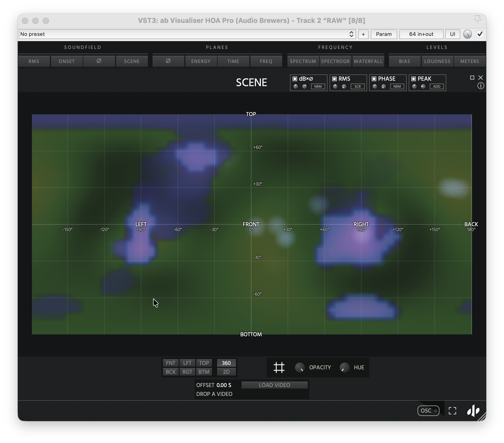504x443 pixels.
Task: Pin the plugin window with pin icon
Action: [477, 19]
